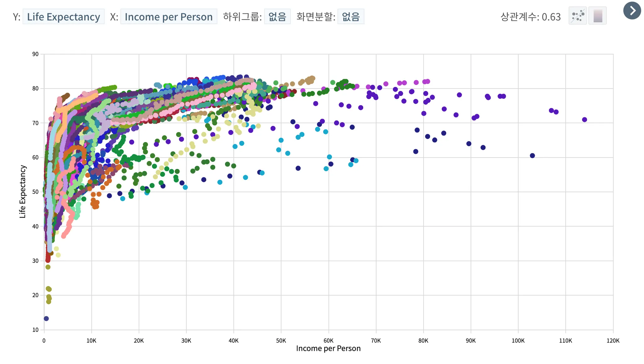Click the navy point near 103K income

(x=532, y=156)
